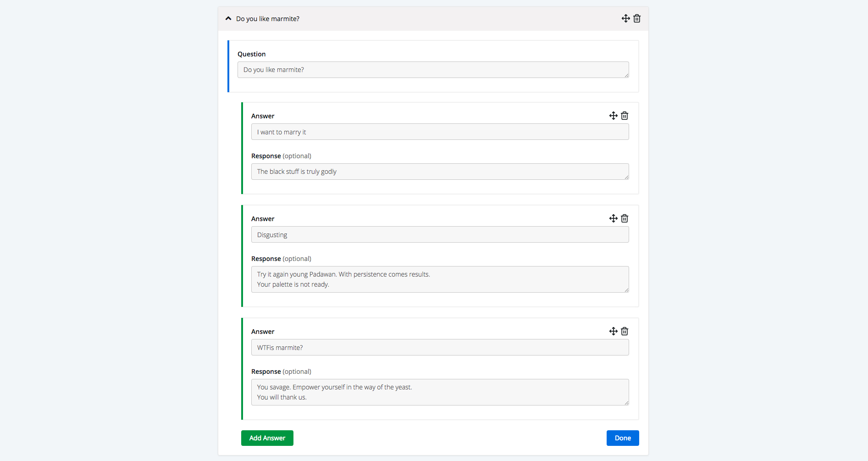Click the resize handle of 'You savage' textarea
Image resolution: width=868 pixels, height=461 pixels.
coord(626,403)
